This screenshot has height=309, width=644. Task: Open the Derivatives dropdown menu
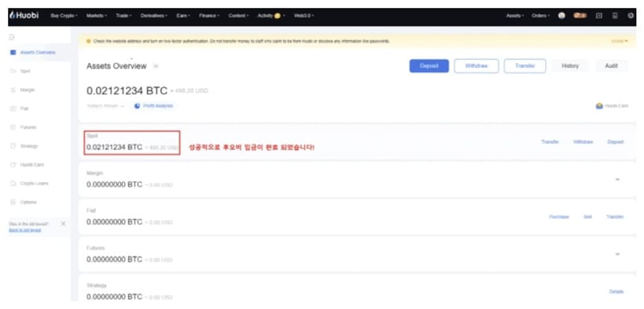coord(154,16)
